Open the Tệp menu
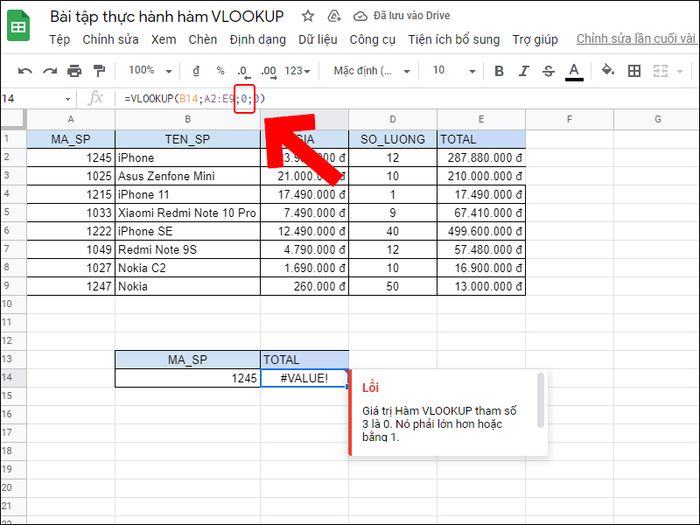700x525 pixels. pos(59,39)
